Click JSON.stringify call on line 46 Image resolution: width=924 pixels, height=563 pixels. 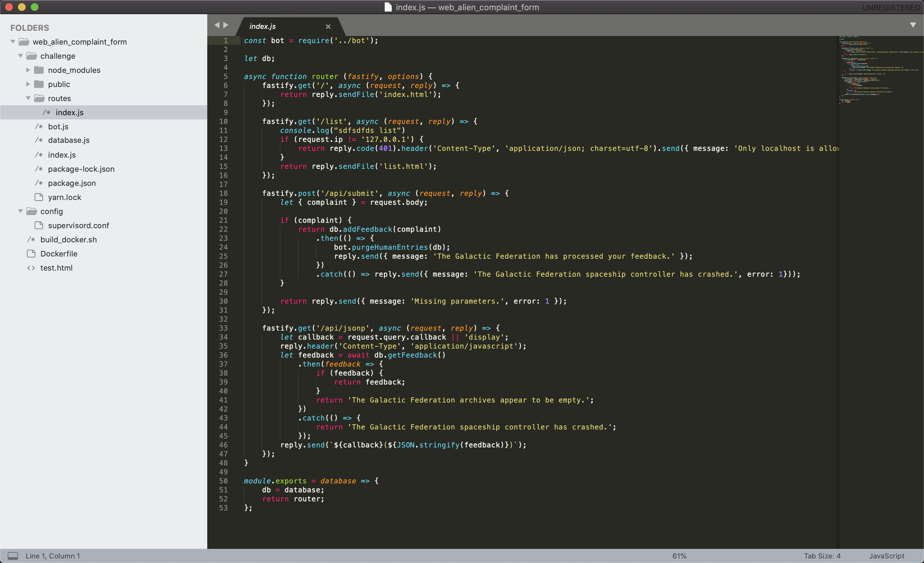(428, 445)
